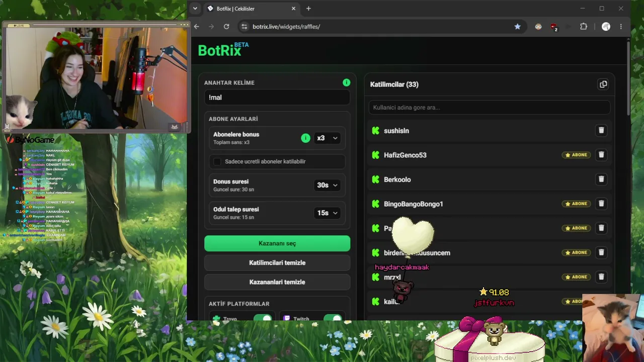
Task: Delete the mrzxl participant entry
Action: 601,277
